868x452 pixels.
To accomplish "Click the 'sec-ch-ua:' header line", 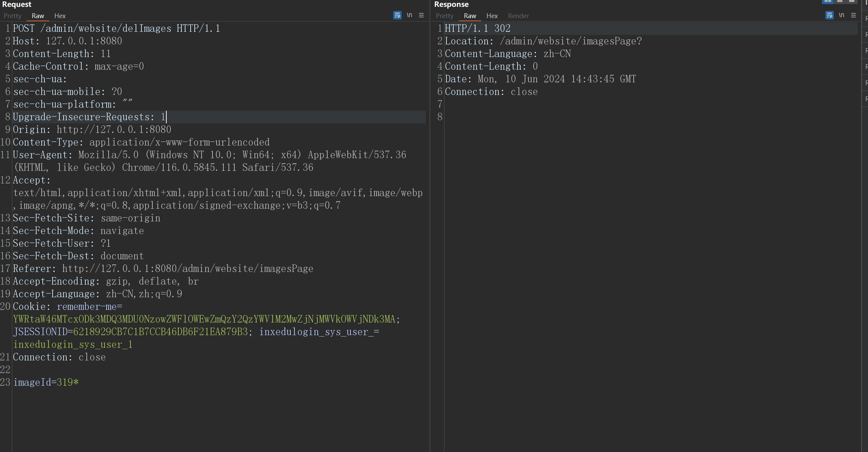I will coord(40,79).
